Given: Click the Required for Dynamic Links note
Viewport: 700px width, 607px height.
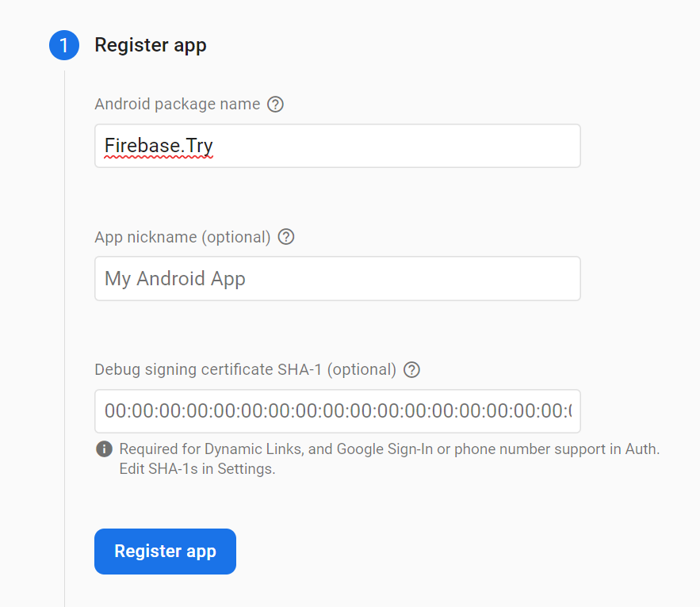Looking at the screenshot, I should pos(389,449).
